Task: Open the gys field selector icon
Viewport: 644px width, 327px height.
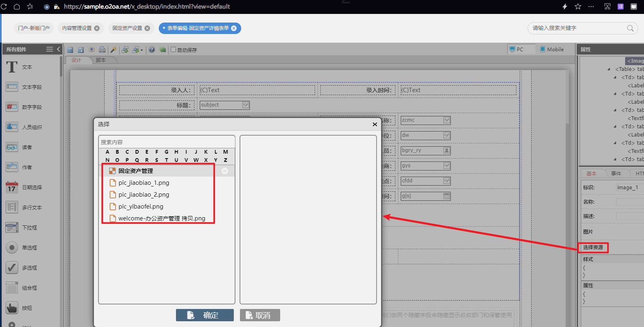Action: tap(447, 166)
